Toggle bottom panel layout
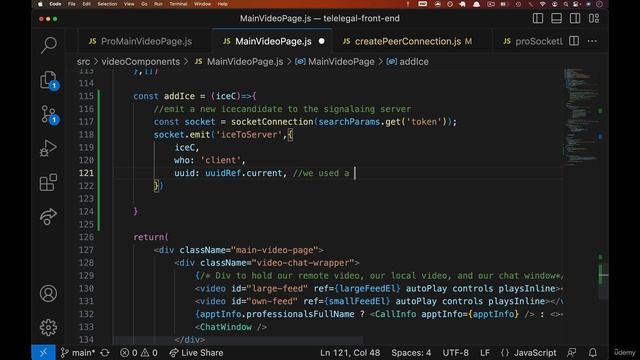640x360 pixels. tap(556, 18)
